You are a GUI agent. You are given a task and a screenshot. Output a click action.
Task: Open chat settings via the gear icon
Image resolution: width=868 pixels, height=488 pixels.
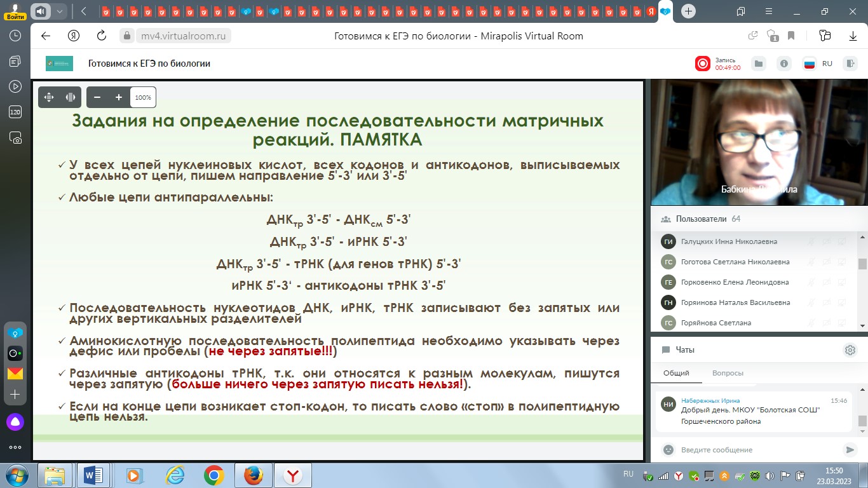pyautogui.click(x=850, y=349)
